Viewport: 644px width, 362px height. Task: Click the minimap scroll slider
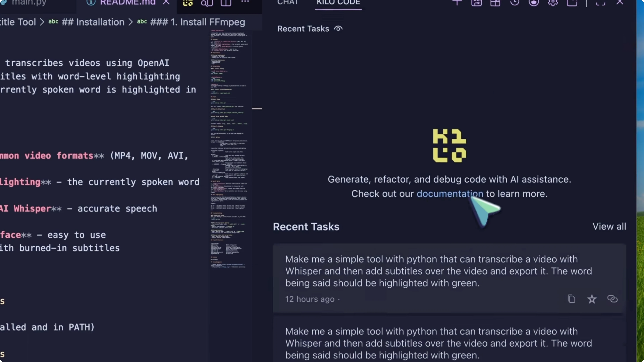click(257, 109)
